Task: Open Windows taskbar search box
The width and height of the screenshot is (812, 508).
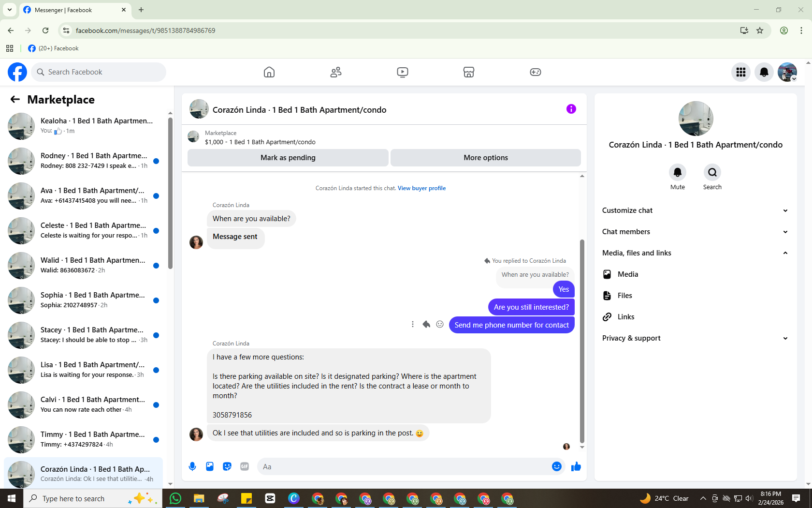Action: 92,498
